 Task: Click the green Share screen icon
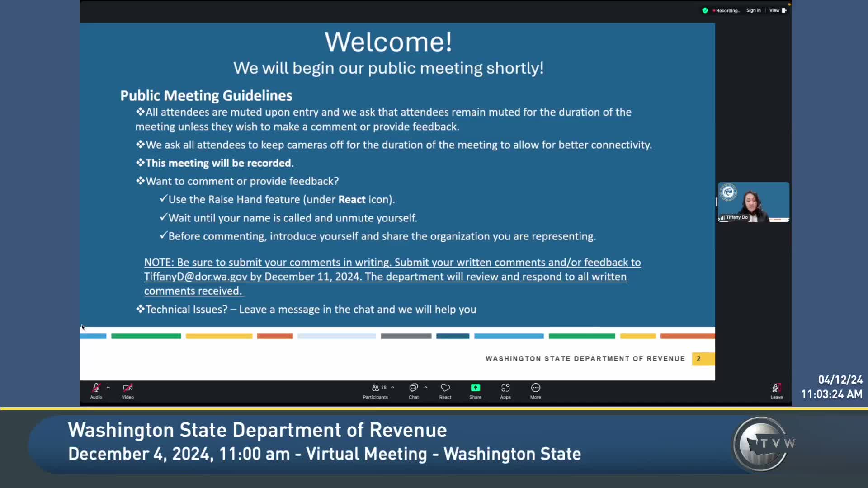click(x=476, y=388)
